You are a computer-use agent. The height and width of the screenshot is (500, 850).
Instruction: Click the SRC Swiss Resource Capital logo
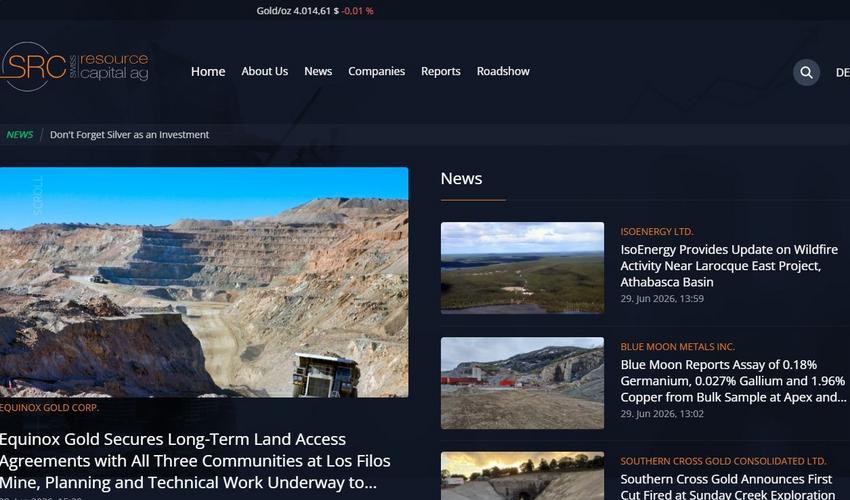[75, 67]
